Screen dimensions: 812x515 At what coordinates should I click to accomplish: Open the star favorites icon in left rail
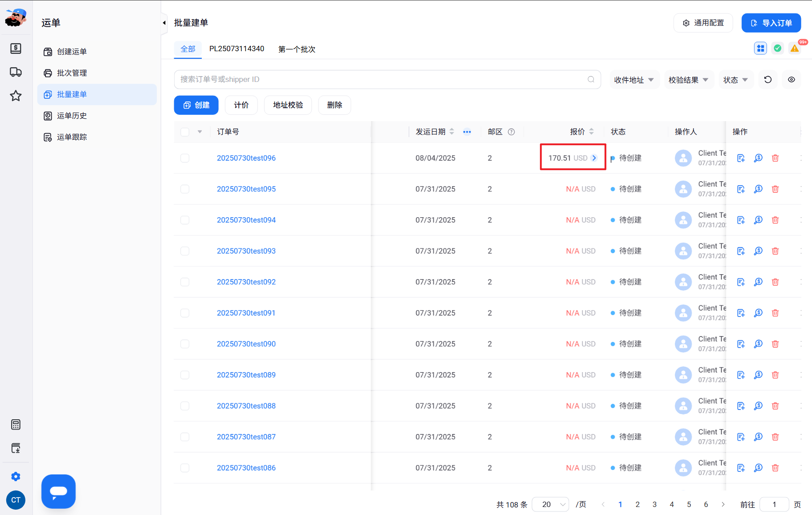coord(16,96)
